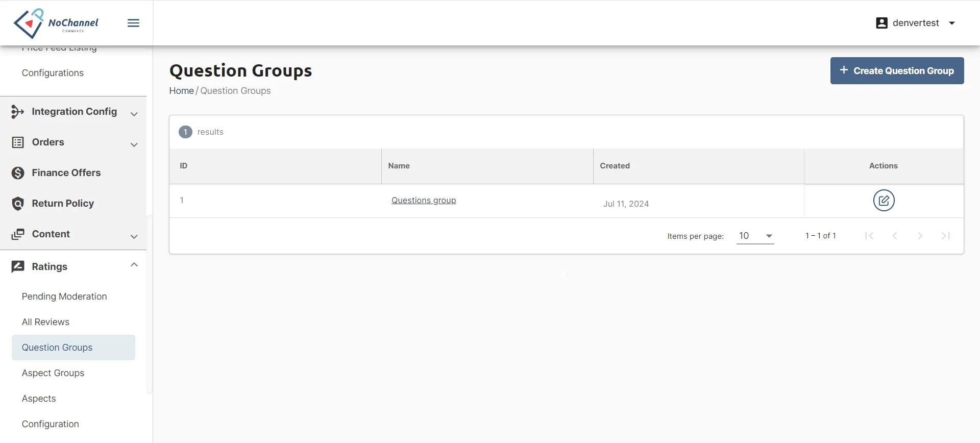Open the Items per page dropdown

click(755, 236)
